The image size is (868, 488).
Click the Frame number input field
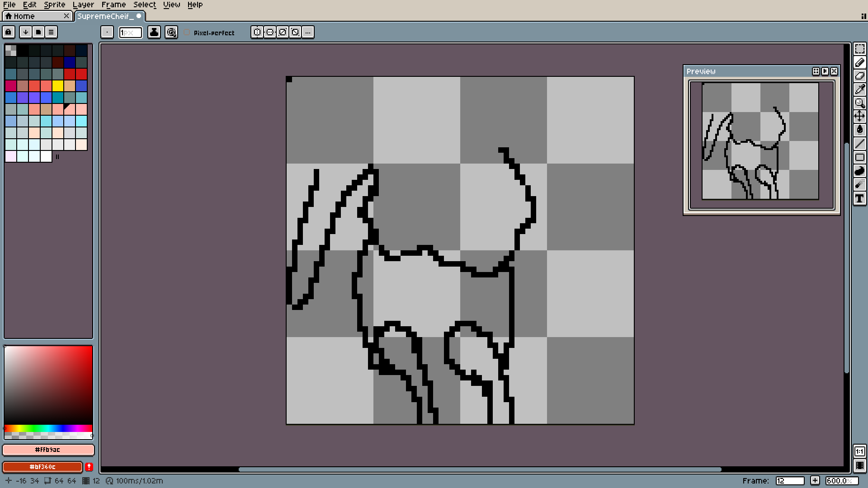click(x=789, y=481)
